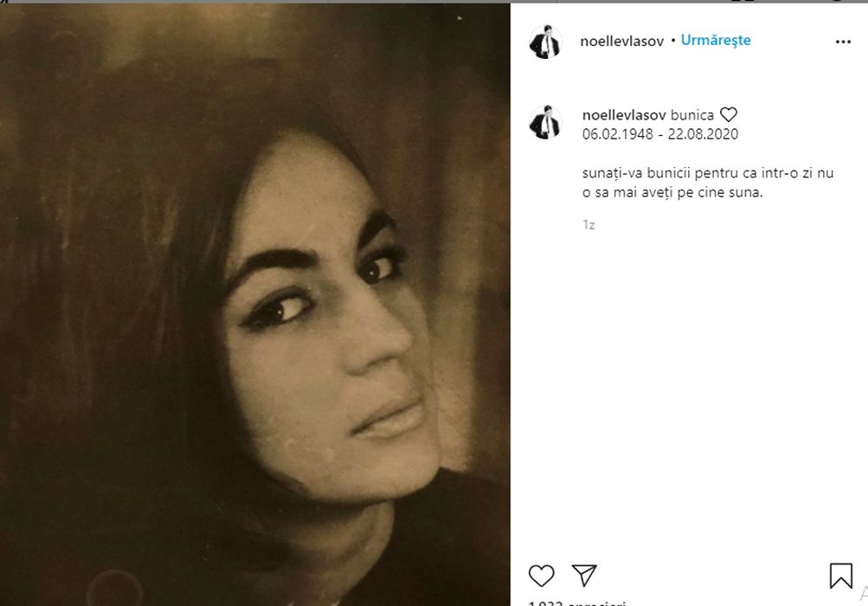Save the post with the bookmark icon
Image resolution: width=868 pixels, height=606 pixels.
pyautogui.click(x=840, y=576)
